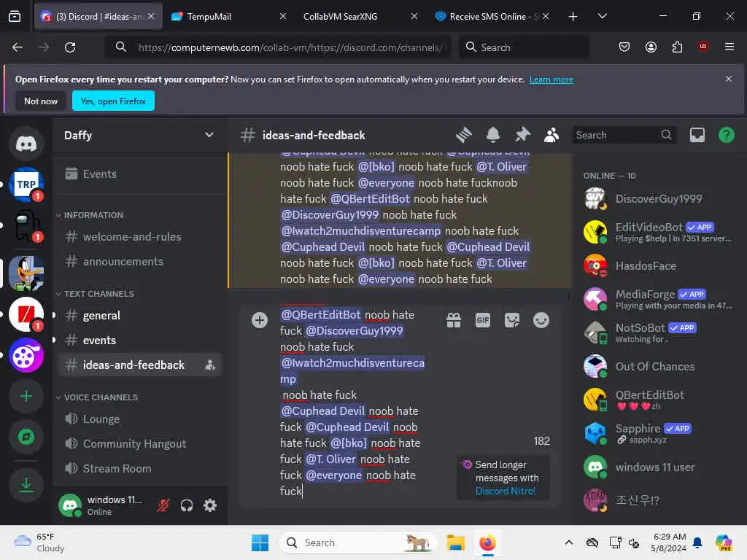Open the Among Us crewmate server icon
The height and width of the screenshot is (560, 747).
26,225
